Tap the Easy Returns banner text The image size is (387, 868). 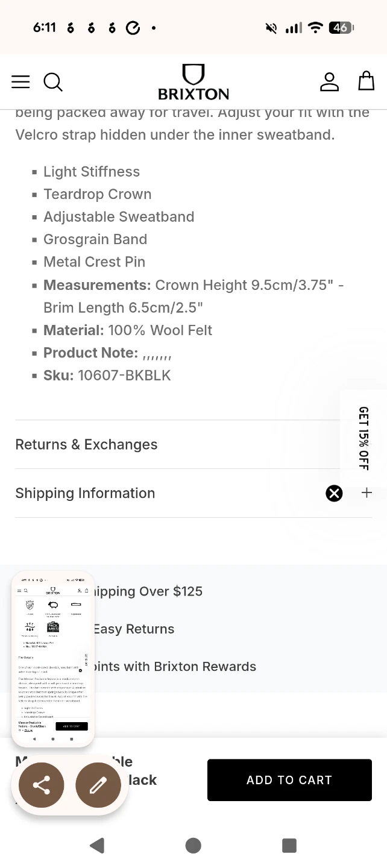[x=134, y=629]
